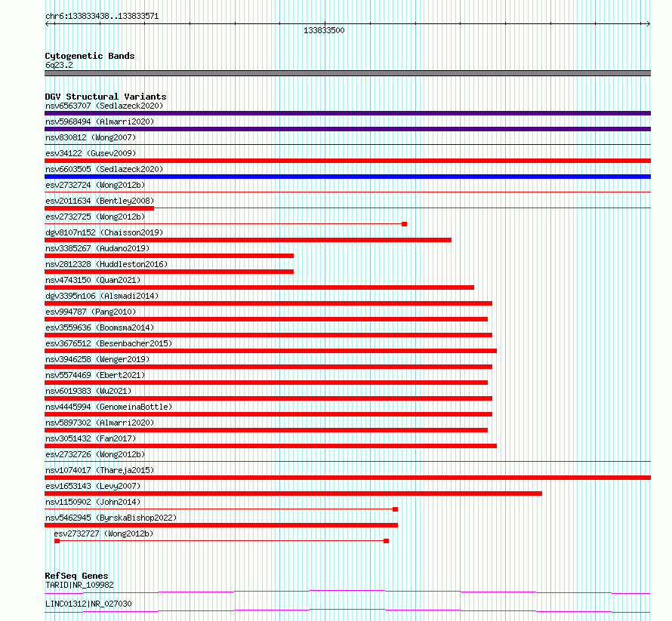
Task: Click the TARID|NR_109982 gene label
Action: click(x=79, y=585)
